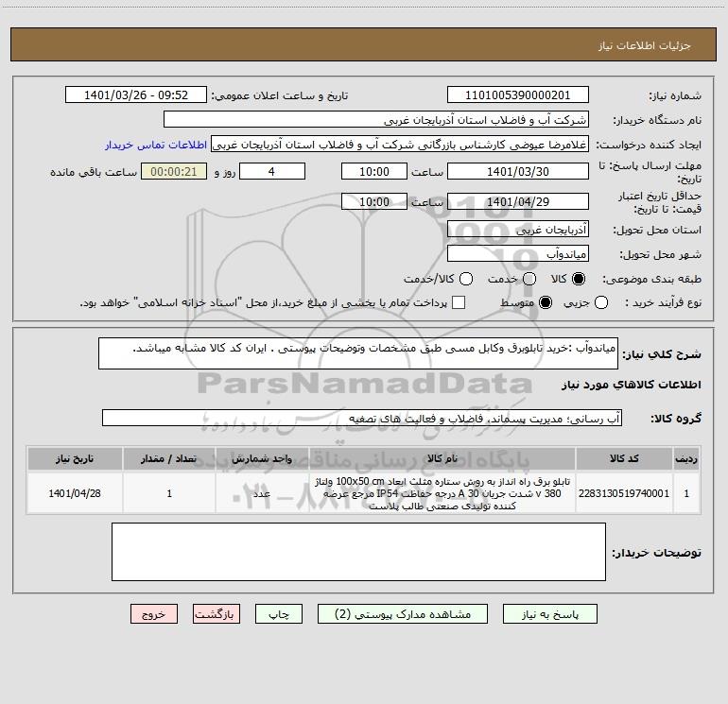Viewport: 728px width, 704px height.
Task: Select the کالا/خدمت radio button
Action: [x=466, y=279]
